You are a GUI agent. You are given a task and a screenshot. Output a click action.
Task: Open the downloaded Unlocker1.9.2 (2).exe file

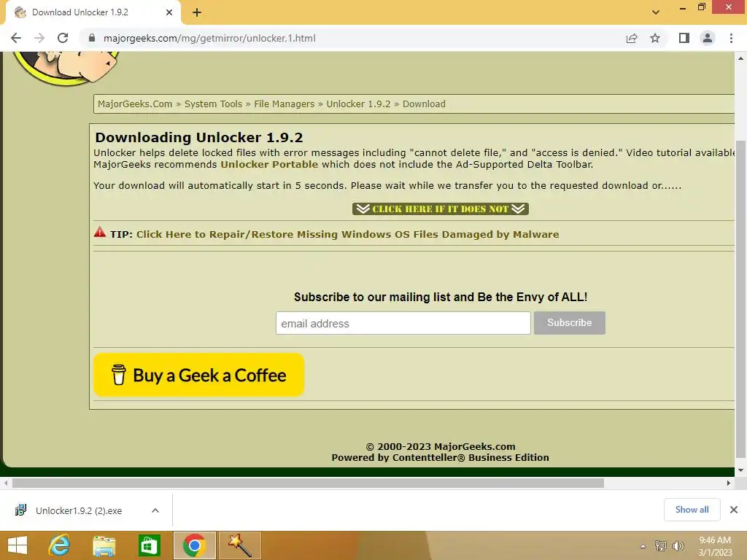pyautogui.click(x=79, y=510)
